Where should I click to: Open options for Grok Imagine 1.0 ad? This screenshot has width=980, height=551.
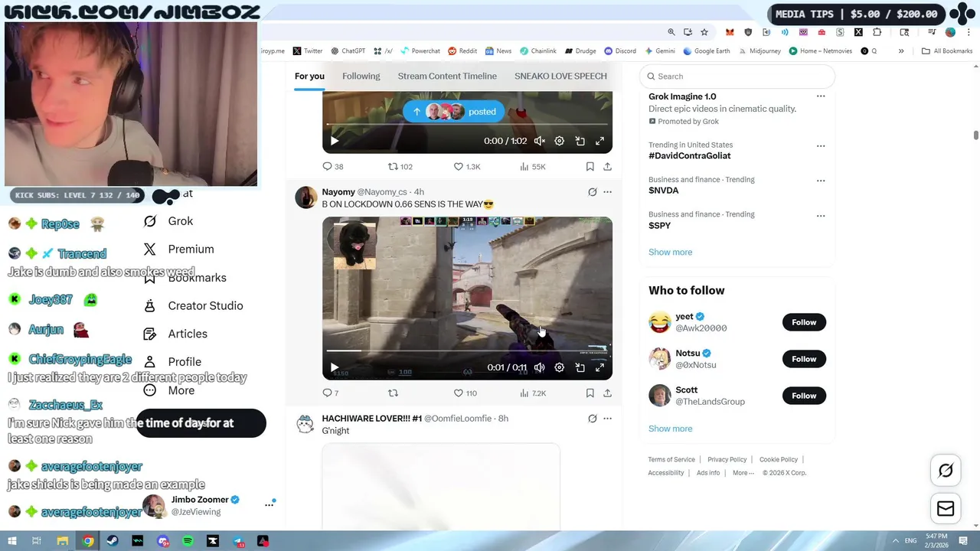(x=821, y=96)
